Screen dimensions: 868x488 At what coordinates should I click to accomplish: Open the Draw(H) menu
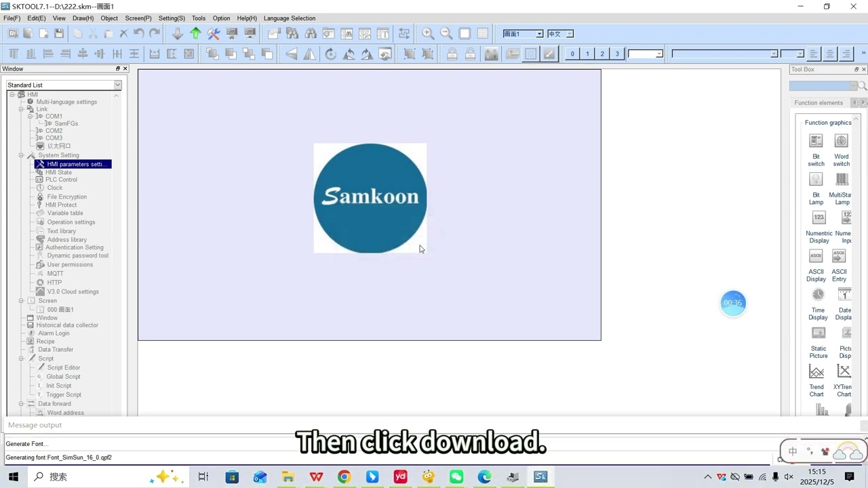coord(83,18)
